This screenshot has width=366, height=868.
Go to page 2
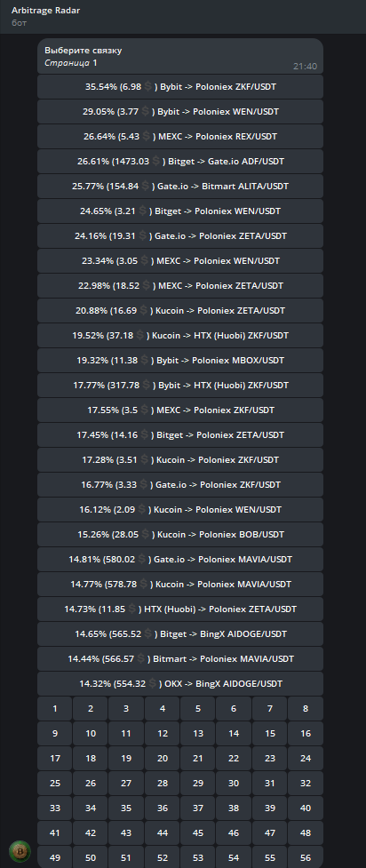coord(91,709)
